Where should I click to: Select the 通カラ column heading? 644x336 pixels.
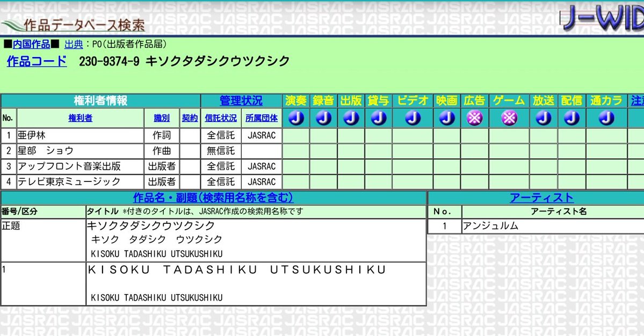pyautogui.click(x=606, y=100)
